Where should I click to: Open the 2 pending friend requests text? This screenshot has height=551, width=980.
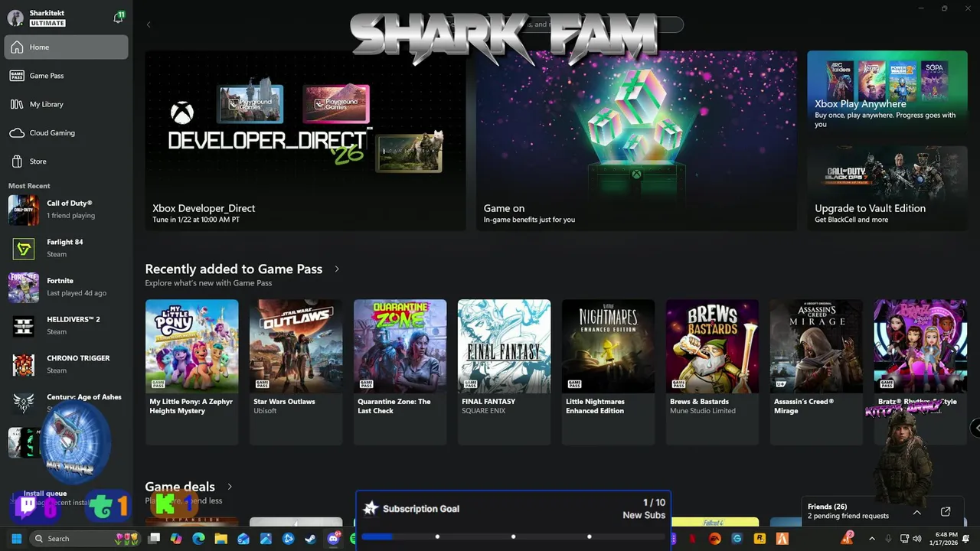coord(848,516)
